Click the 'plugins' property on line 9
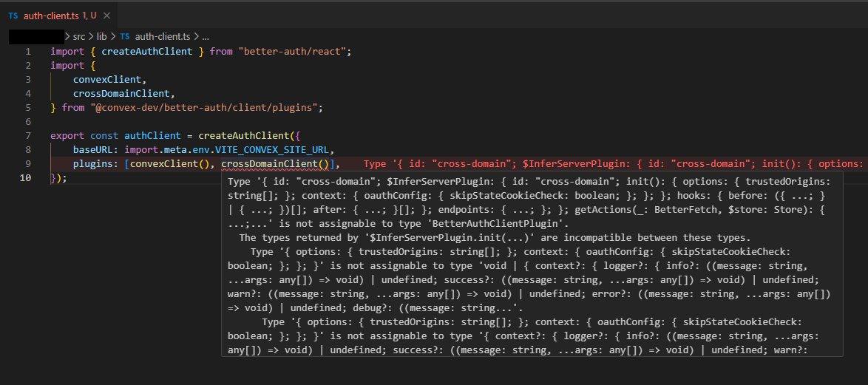The image size is (868, 385). (93, 164)
